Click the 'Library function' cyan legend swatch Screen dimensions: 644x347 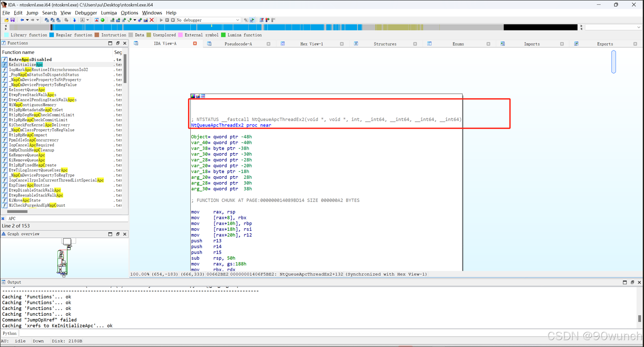pyautogui.click(x=6, y=35)
